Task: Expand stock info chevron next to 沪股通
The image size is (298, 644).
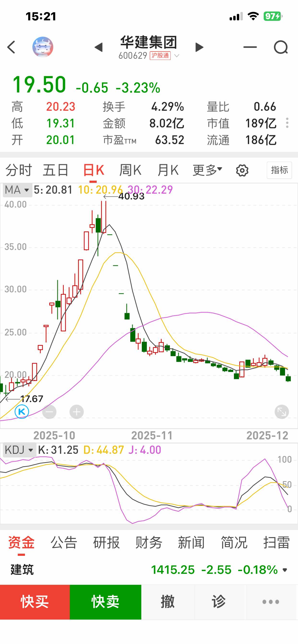Action: click(x=177, y=56)
